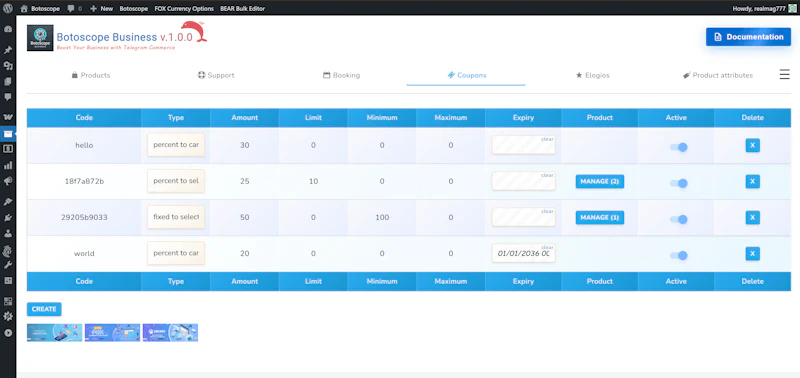Clear expiry for world coupon
800x378 pixels.
[x=547, y=247]
